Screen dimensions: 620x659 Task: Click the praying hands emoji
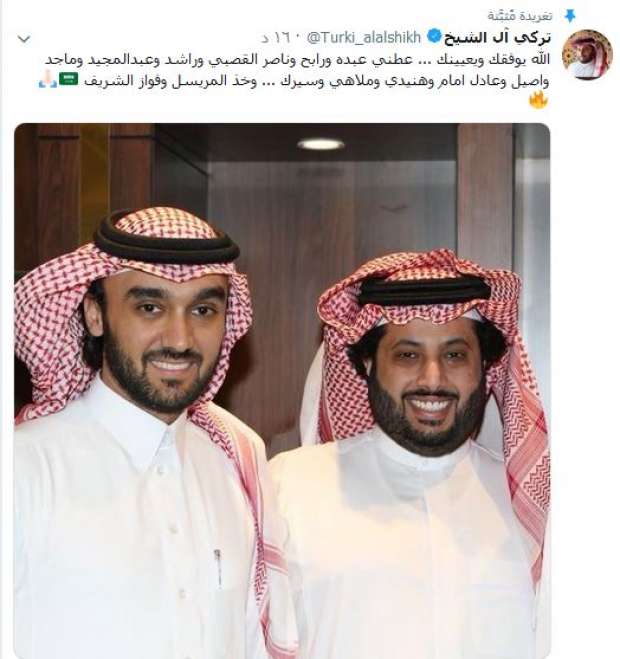pos(47,79)
